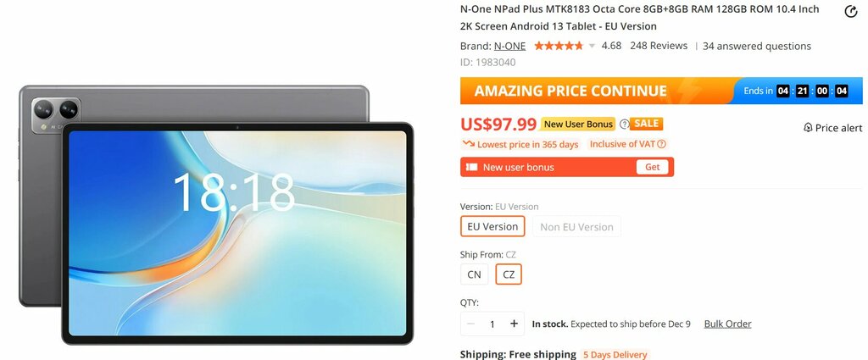Decrease quantity with the minus button

tap(470, 324)
